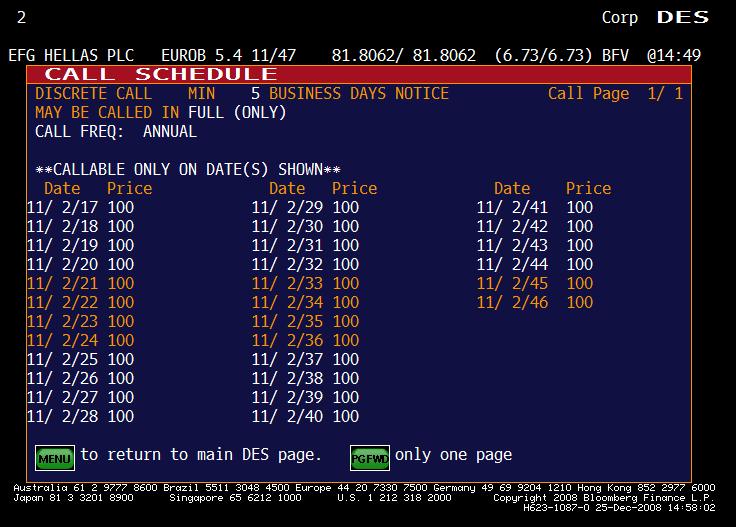Select call date 11/ 2/23 row

80,321
